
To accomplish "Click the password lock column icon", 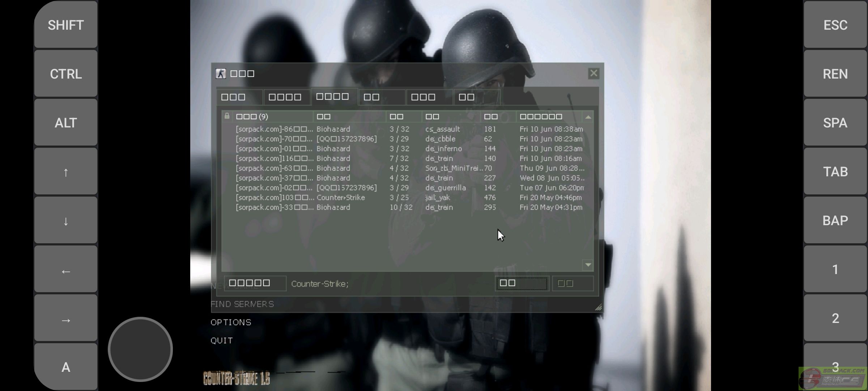I will pyautogui.click(x=227, y=116).
